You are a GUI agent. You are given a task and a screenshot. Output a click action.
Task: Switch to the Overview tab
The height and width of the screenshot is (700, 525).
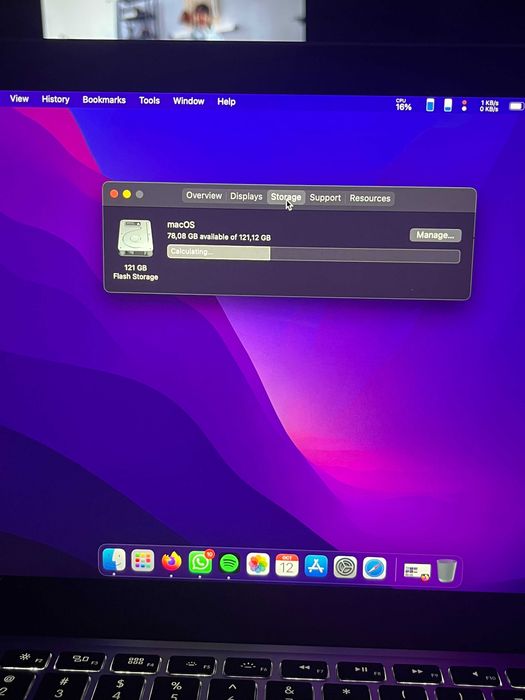pos(204,196)
